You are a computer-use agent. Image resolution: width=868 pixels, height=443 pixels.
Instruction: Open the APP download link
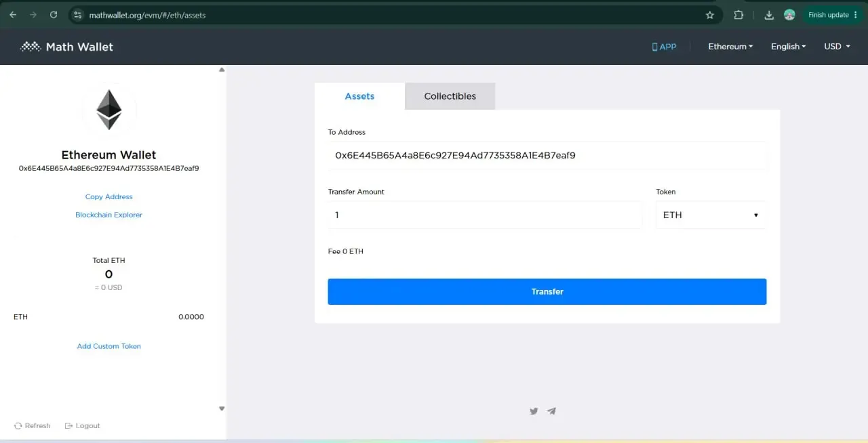tap(664, 47)
